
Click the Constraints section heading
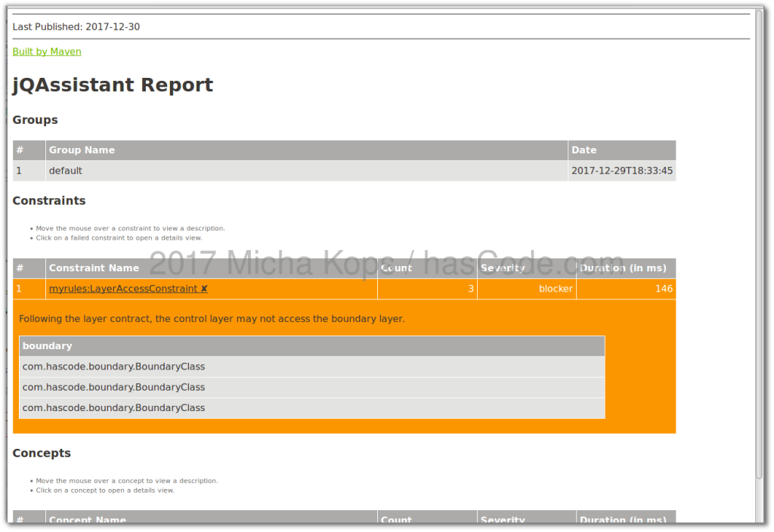pos(48,200)
